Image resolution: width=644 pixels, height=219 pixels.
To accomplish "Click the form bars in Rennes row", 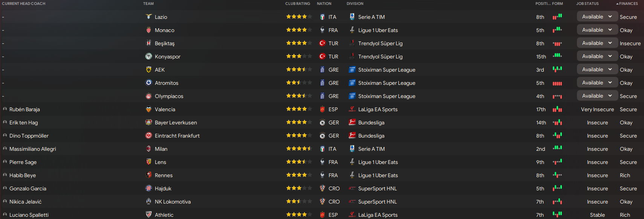I will coord(557,175).
